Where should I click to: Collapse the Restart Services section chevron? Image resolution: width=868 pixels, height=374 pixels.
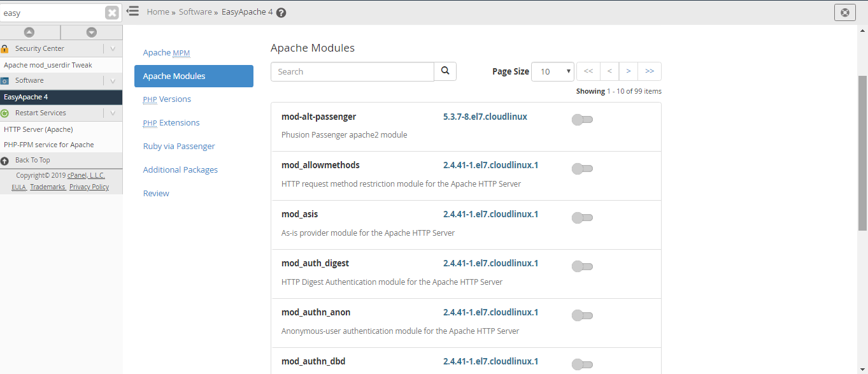click(x=113, y=113)
